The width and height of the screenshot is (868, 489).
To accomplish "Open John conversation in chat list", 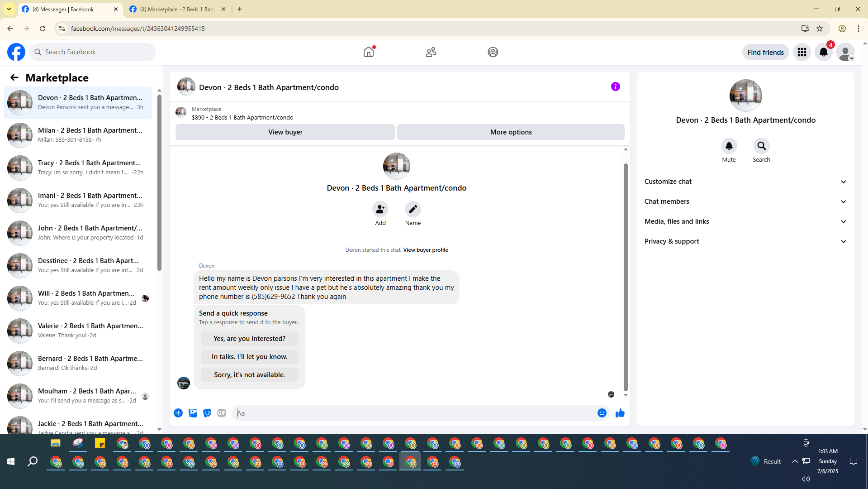I will pyautogui.click(x=78, y=233).
